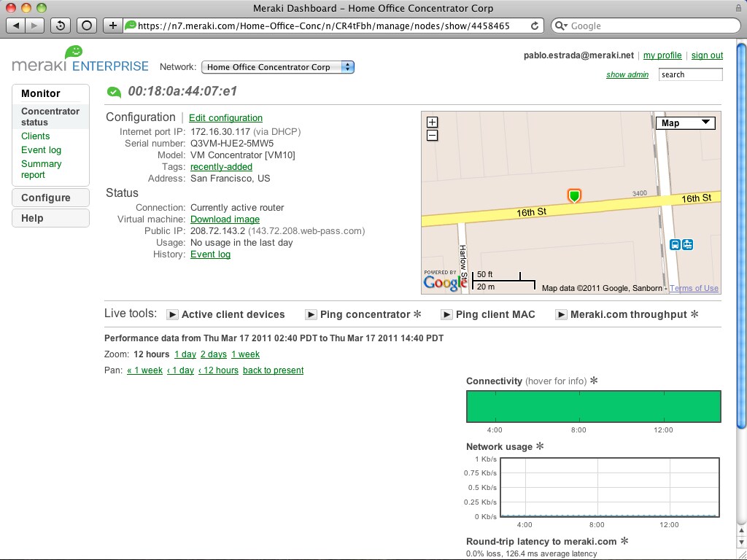Click the Network usage graph
747x560 pixels.
point(610,487)
